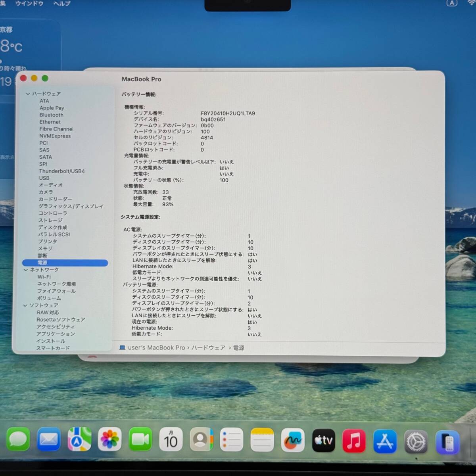Open the ヘルプ menu

tap(62, 4)
